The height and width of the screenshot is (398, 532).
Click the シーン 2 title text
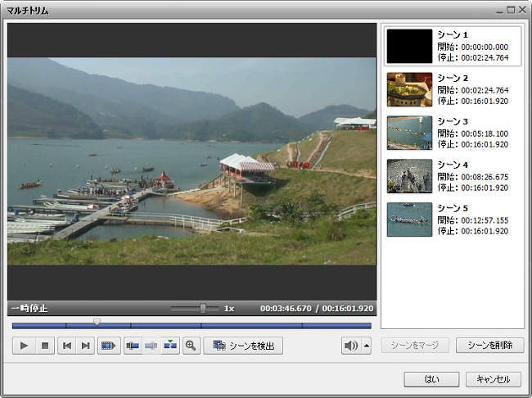click(x=453, y=78)
